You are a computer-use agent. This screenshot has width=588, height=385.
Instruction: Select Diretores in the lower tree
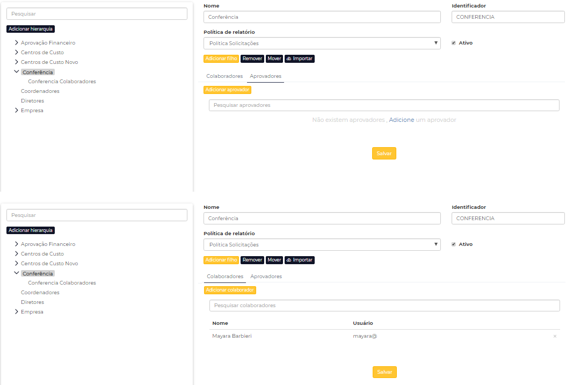coord(32,302)
